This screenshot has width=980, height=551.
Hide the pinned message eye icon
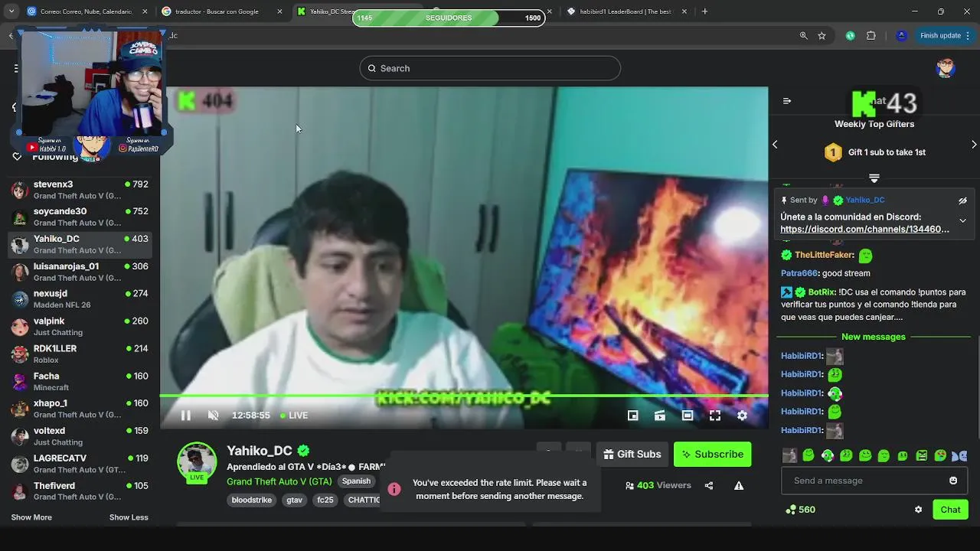click(963, 201)
